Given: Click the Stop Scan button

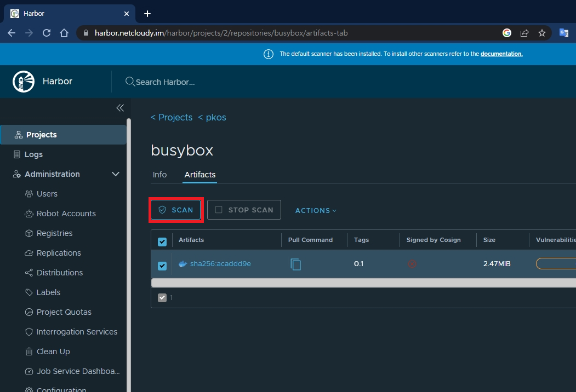Looking at the screenshot, I should click(244, 210).
